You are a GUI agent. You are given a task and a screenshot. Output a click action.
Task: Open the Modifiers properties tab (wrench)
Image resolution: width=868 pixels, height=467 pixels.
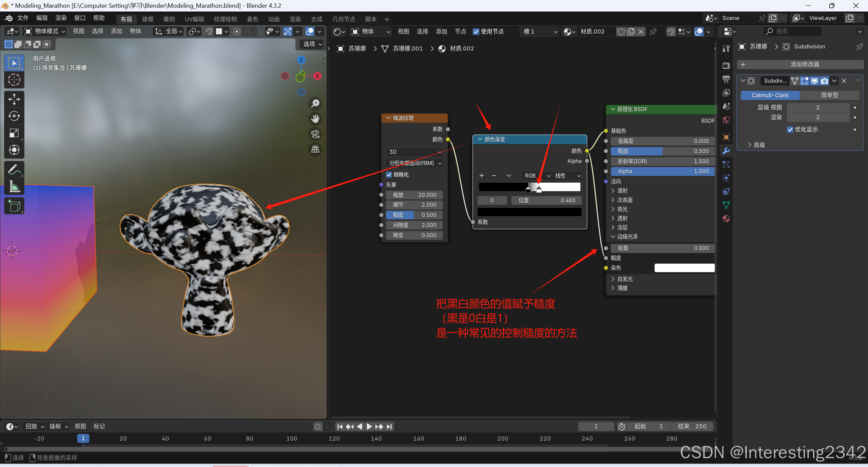(726, 151)
